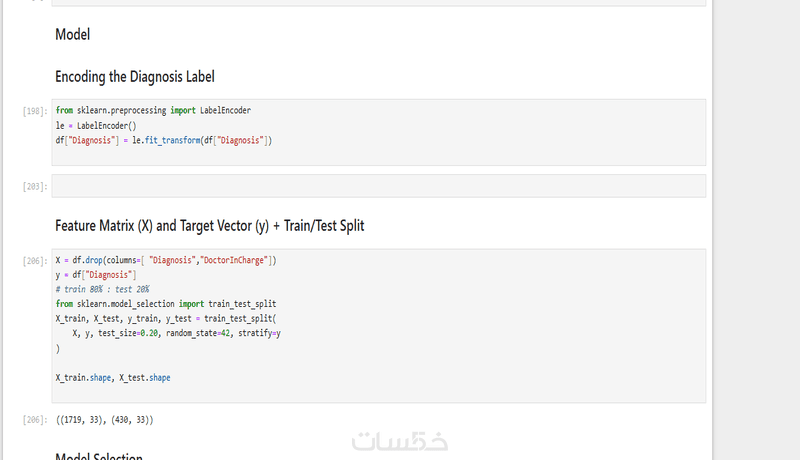Place cursor on the 'le = LabelEncoder()' line
The height and width of the screenshot is (460, 800).
96,125
